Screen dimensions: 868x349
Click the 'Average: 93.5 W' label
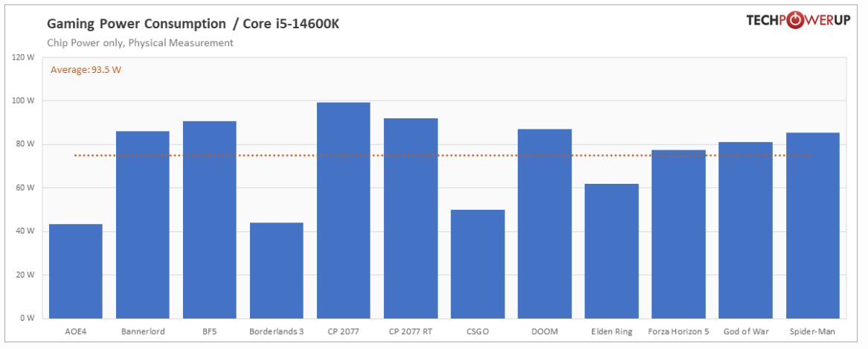point(86,71)
